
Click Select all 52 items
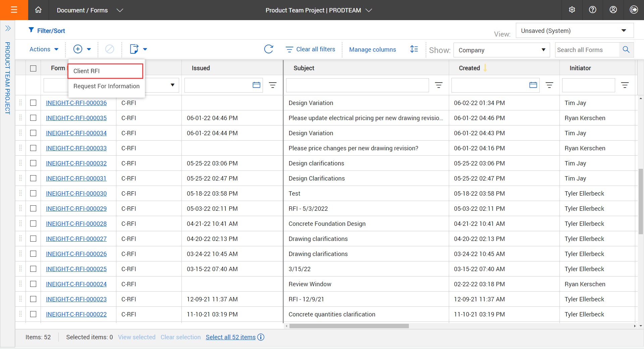tap(231, 337)
